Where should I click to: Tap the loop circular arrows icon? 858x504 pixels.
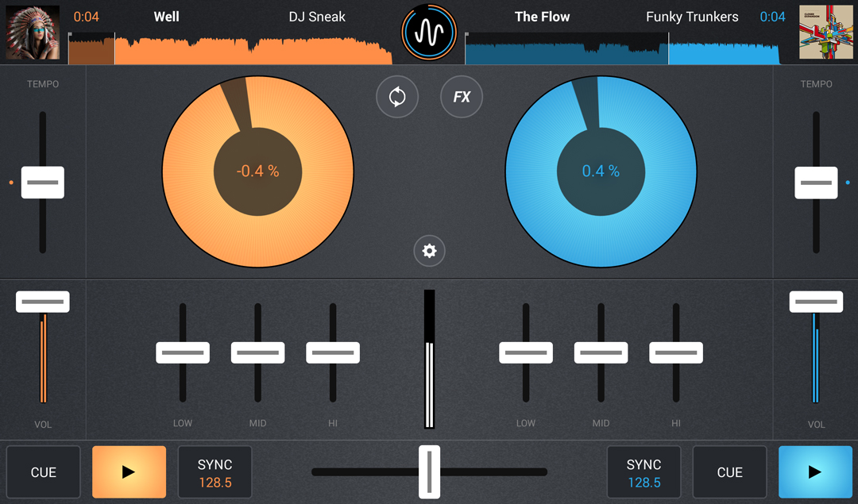[397, 97]
